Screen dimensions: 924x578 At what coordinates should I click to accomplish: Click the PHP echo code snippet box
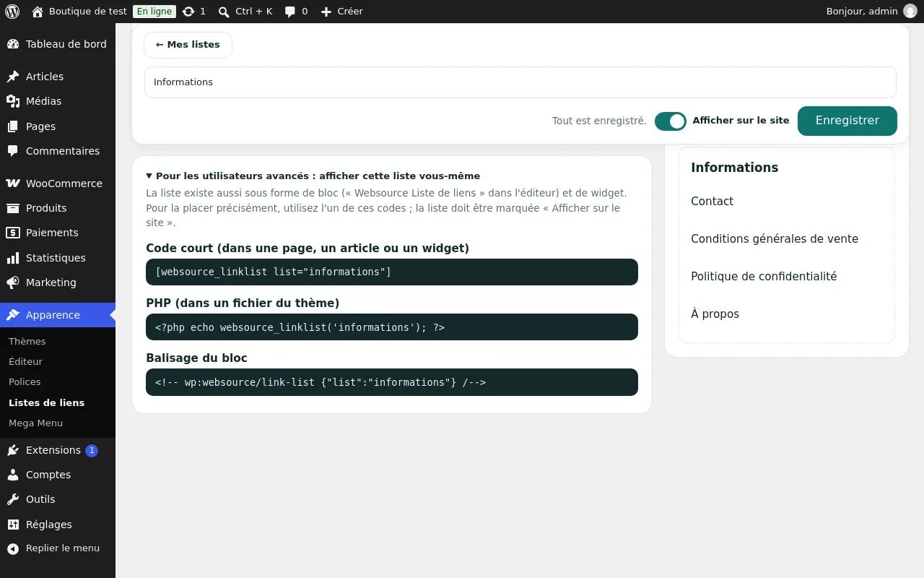coord(392,327)
